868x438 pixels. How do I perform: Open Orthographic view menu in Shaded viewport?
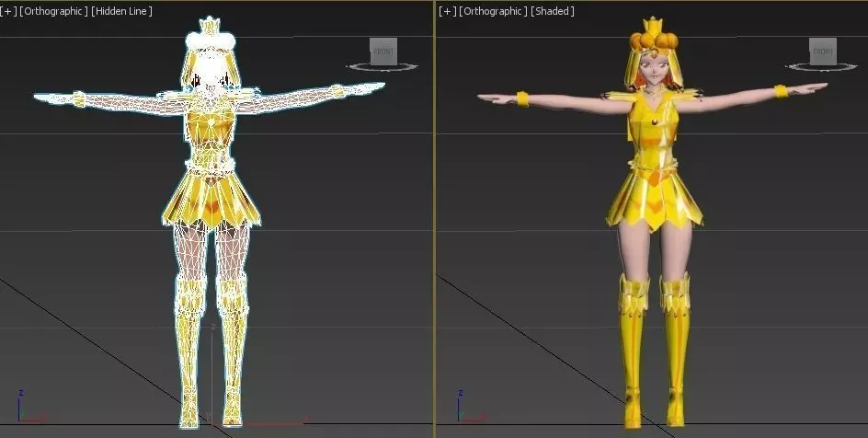493,11
